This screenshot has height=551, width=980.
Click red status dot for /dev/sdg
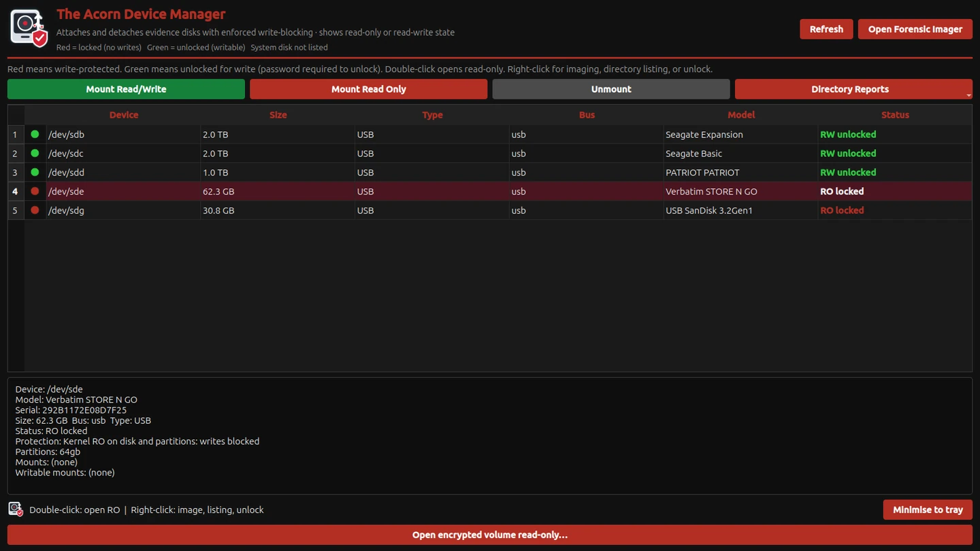35,210
